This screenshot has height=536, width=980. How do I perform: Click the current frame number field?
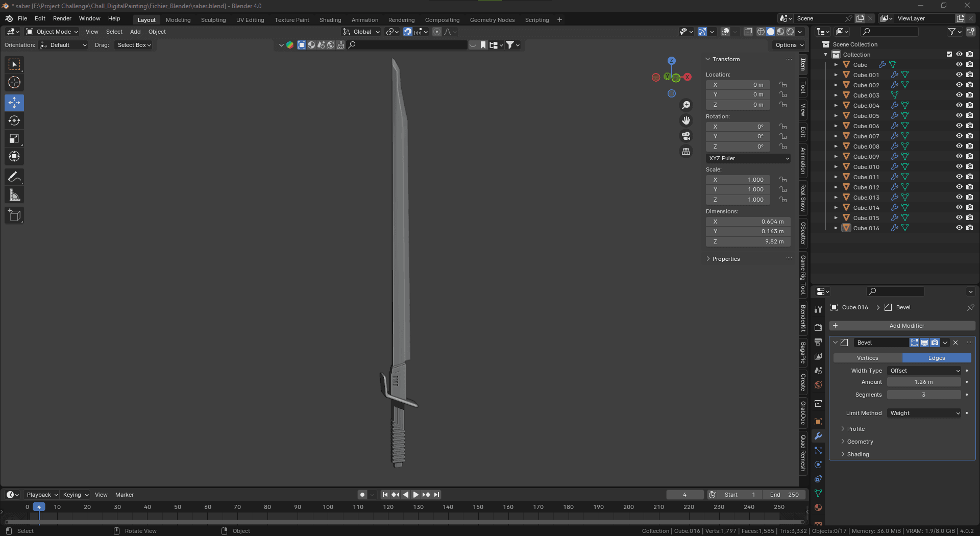[x=685, y=495]
